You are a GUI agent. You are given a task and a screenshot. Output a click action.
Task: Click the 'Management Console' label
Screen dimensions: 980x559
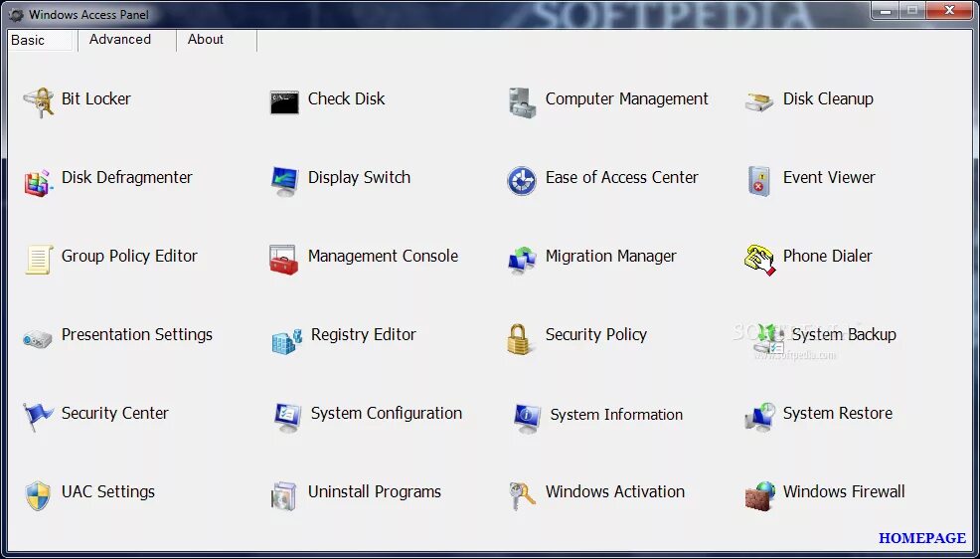click(x=383, y=257)
